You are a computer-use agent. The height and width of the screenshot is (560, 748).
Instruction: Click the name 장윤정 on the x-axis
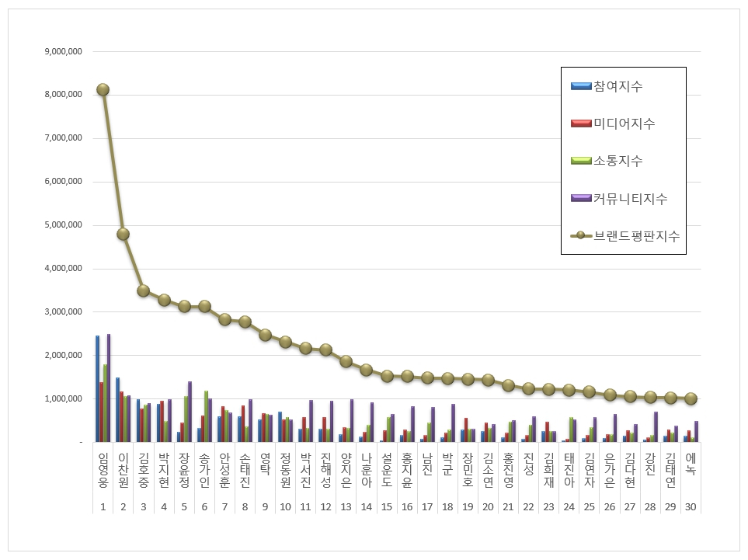coord(184,471)
